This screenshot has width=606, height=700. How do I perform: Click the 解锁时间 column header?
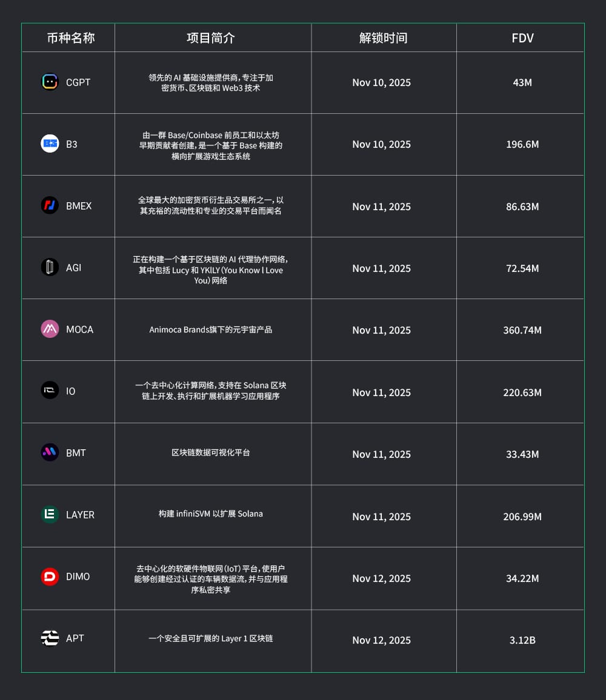tap(383, 38)
